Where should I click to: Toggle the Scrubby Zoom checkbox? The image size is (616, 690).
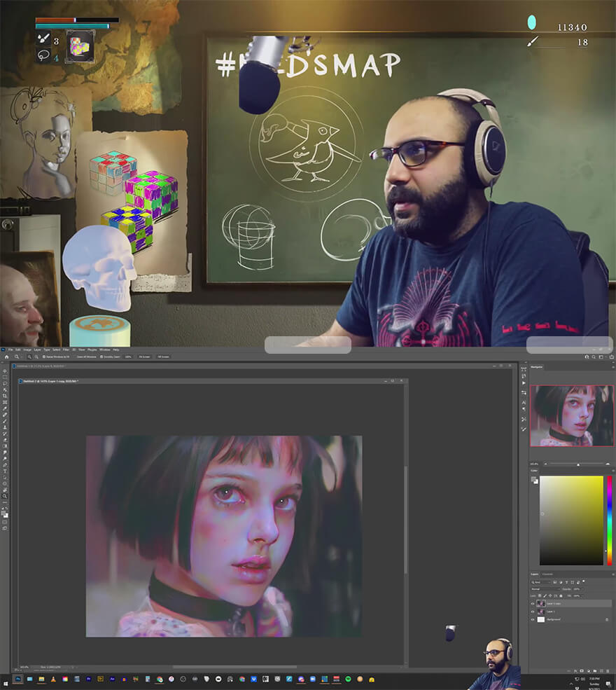[101, 357]
